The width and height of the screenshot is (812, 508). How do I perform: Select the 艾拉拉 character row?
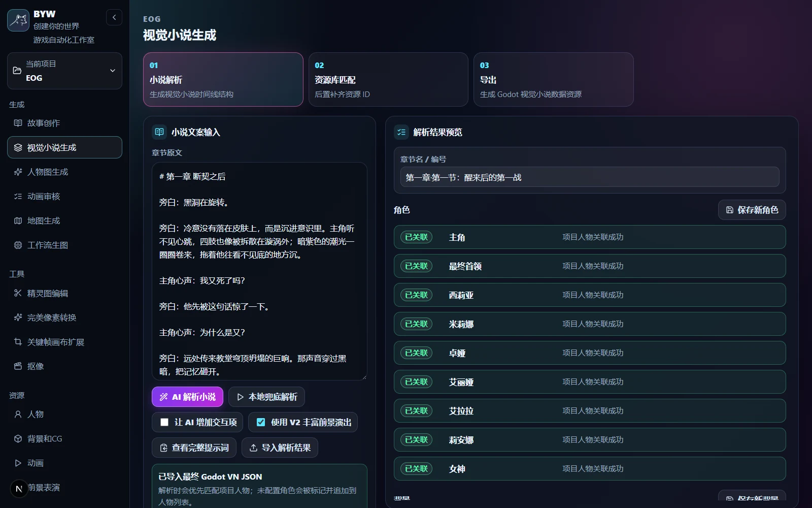tap(590, 411)
